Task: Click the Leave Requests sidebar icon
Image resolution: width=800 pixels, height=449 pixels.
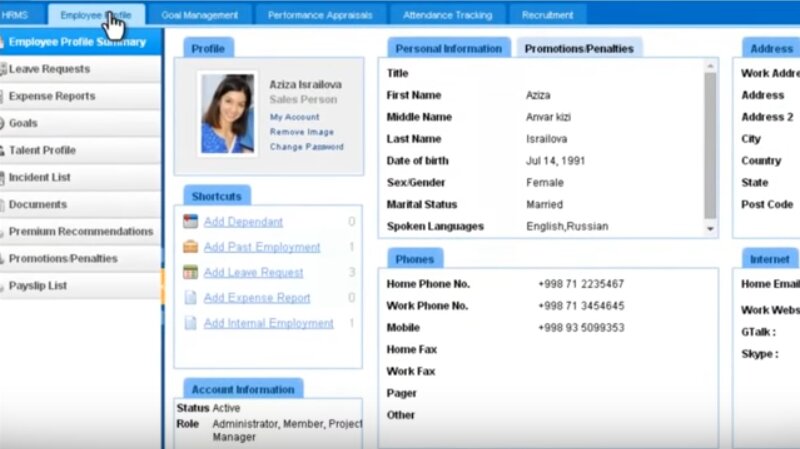Action: (x=4, y=70)
